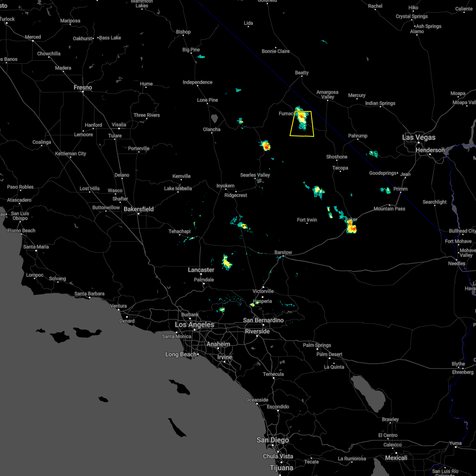
Task: Click the Bishop town label
Action: tap(183, 32)
